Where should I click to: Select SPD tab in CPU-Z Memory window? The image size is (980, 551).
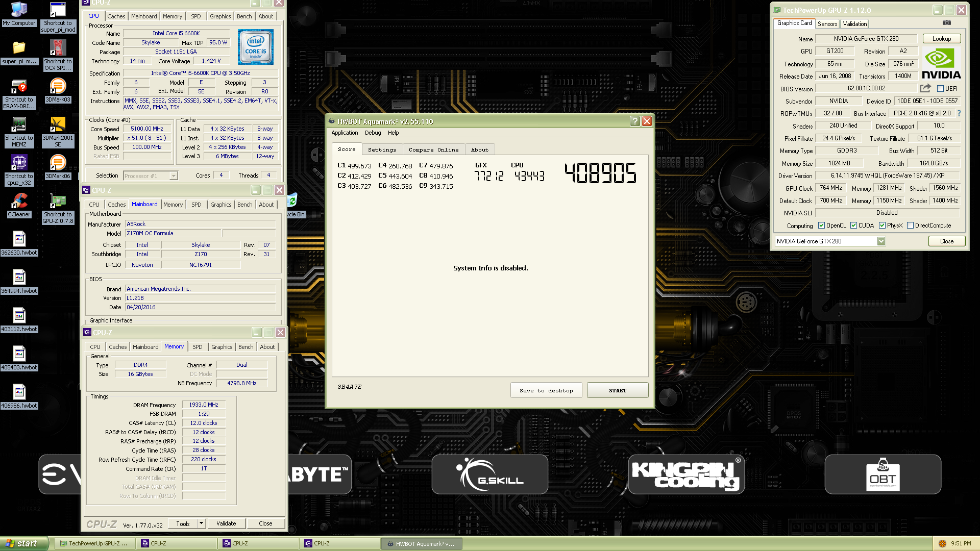[197, 347]
